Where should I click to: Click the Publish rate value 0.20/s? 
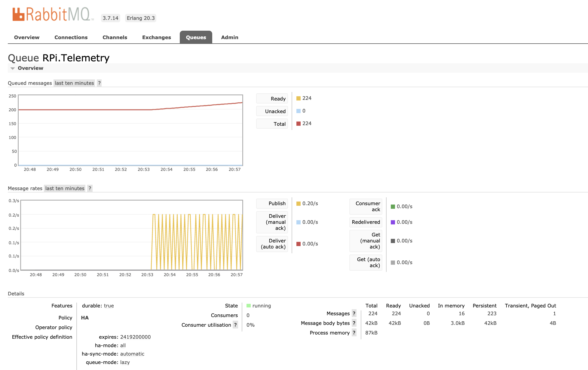pyautogui.click(x=310, y=203)
